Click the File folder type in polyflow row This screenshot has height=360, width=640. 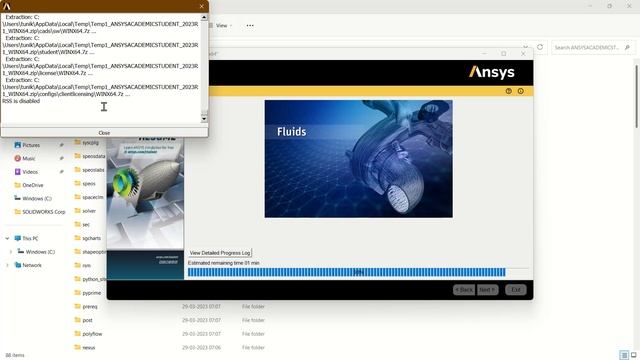pos(253,333)
